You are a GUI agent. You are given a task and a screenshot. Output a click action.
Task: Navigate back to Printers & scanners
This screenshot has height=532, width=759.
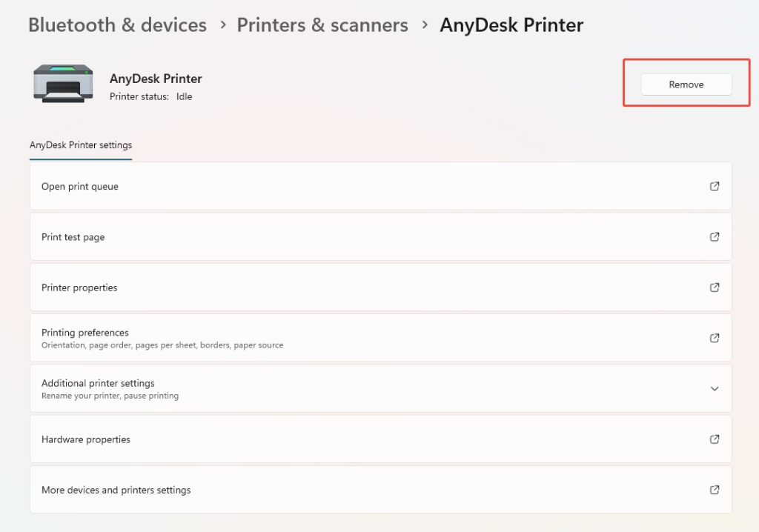(x=322, y=24)
